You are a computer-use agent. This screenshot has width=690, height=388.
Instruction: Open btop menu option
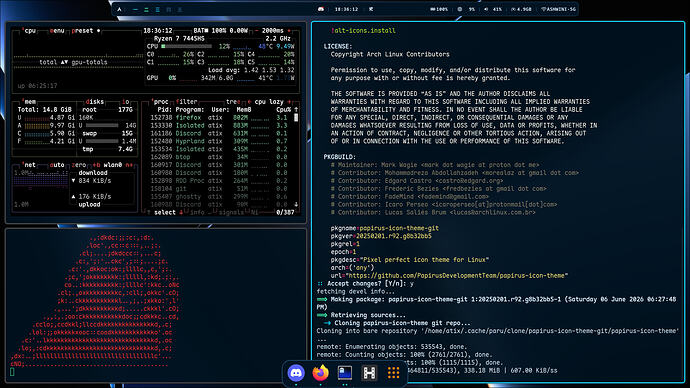[x=57, y=31]
